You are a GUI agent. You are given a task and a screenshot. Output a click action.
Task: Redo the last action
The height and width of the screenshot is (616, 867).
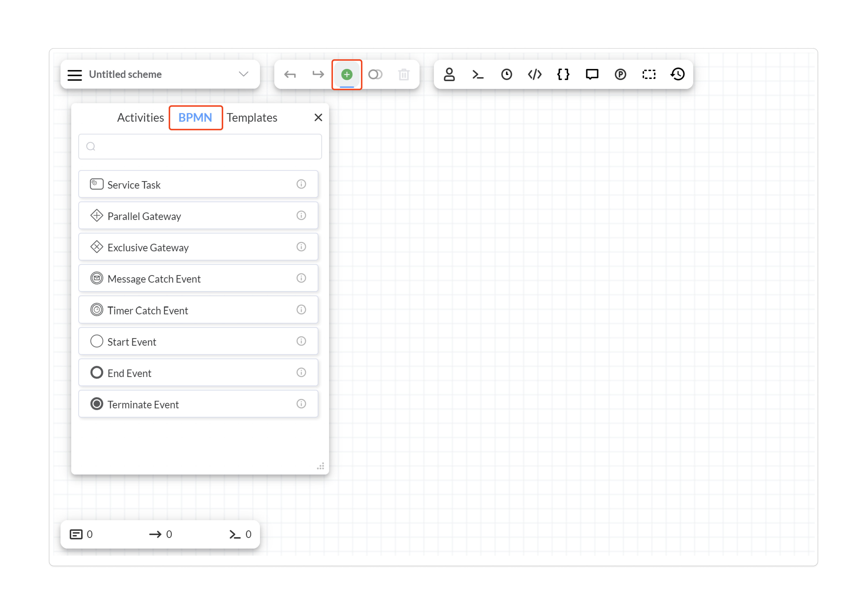318,74
